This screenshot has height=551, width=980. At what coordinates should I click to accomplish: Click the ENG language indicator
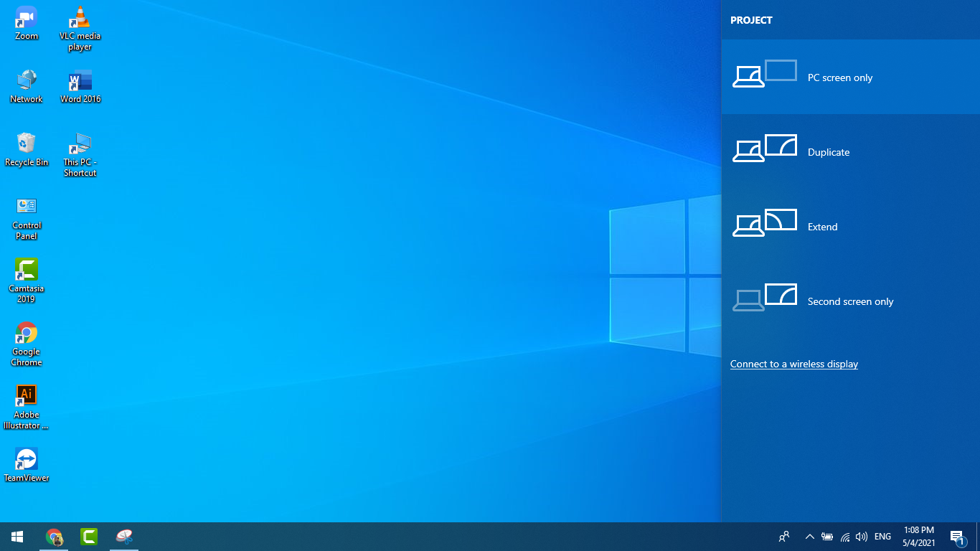882,537
